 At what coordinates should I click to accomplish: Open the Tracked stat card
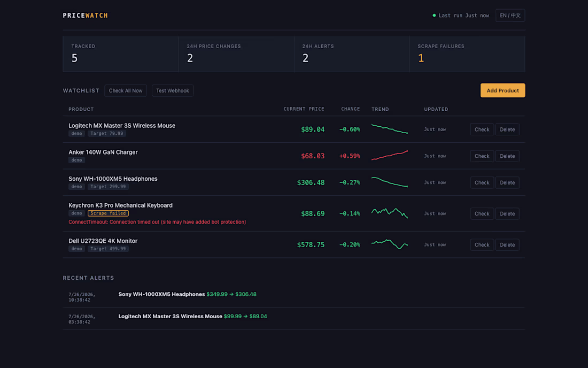(x=121, y=54)
